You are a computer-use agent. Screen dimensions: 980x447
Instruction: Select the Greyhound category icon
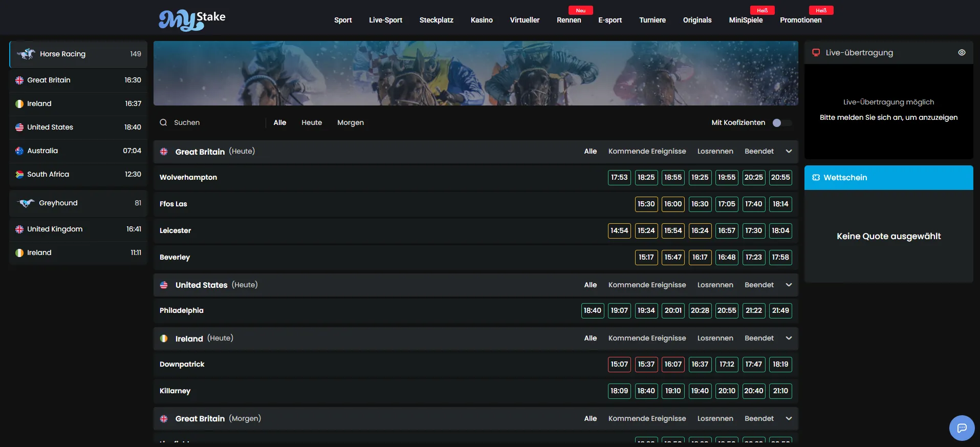click(x=26, y=203)
